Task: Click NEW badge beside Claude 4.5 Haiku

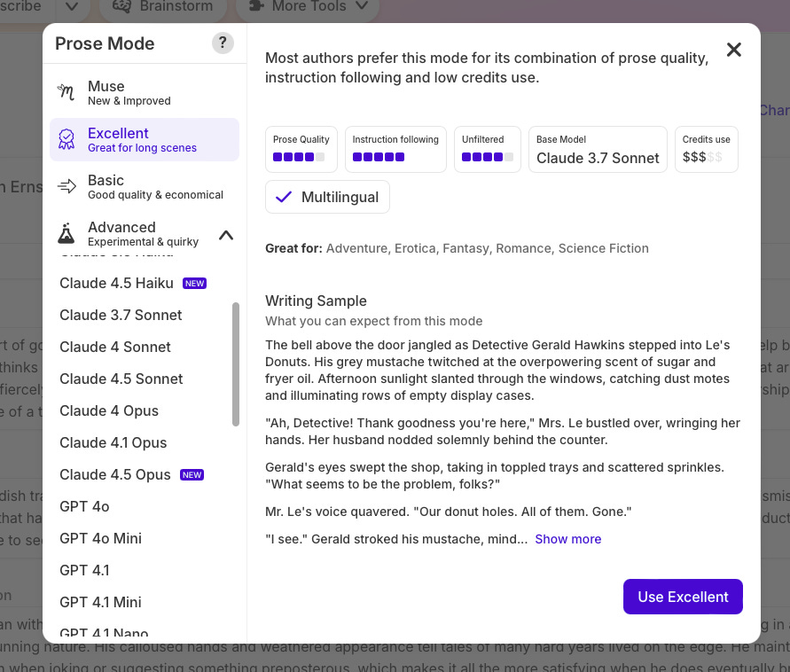Action: pos(194,284)
